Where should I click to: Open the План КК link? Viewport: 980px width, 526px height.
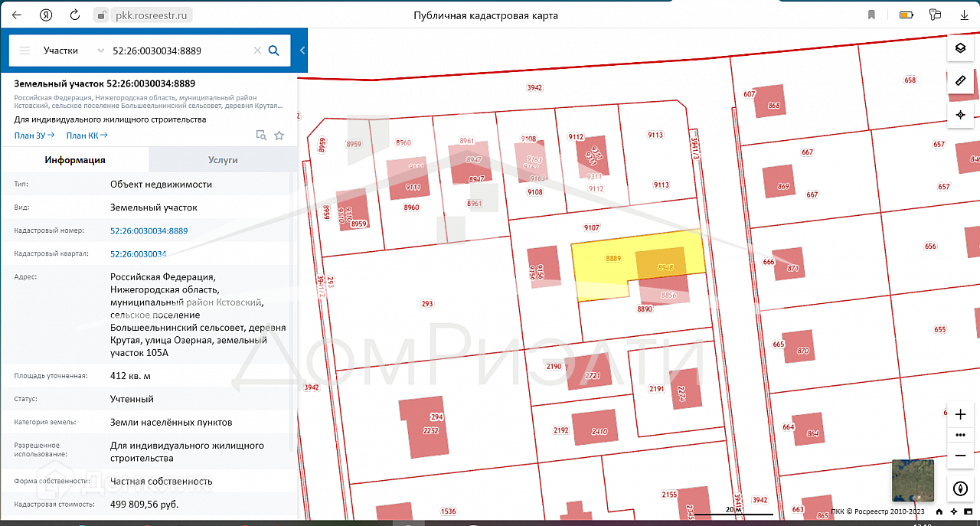[x=87, y=136]
